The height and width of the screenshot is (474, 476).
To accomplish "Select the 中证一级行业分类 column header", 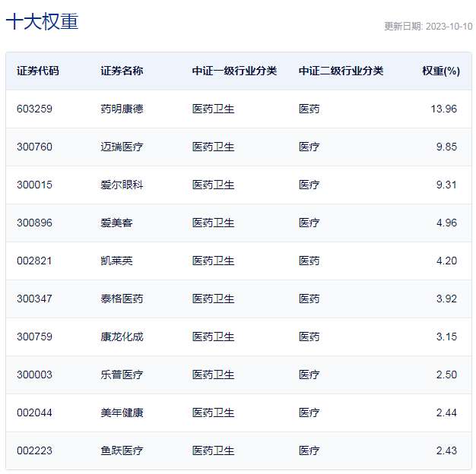I will click(x=234, y=71).
